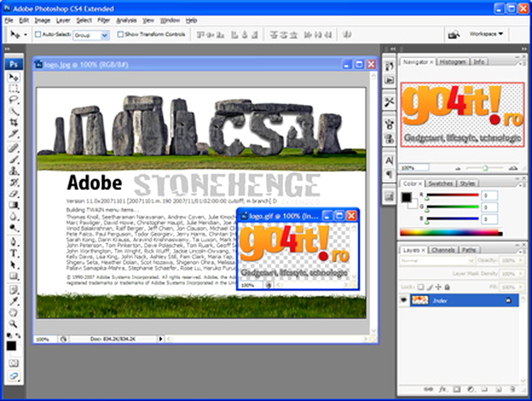Click the delete layer trash icon
This screenshot has height=401, width=532.
point(513,389)
